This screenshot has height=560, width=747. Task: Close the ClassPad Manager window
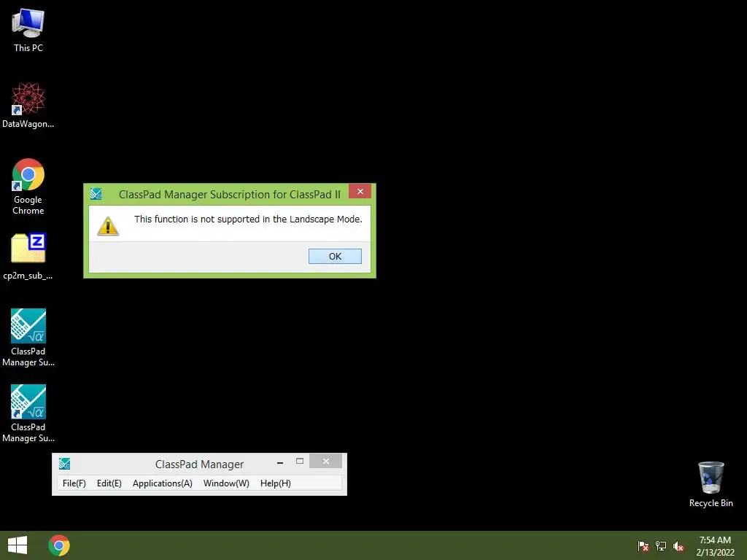pos(326,461)
